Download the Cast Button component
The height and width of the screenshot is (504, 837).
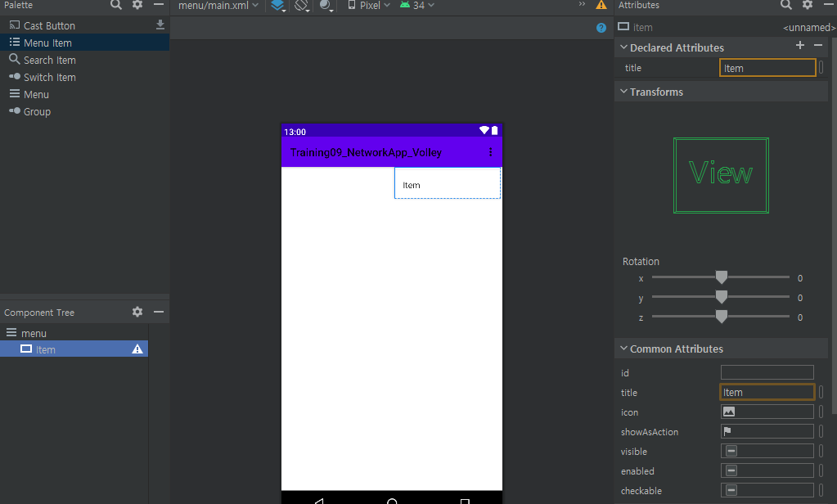tap(160, 25)
